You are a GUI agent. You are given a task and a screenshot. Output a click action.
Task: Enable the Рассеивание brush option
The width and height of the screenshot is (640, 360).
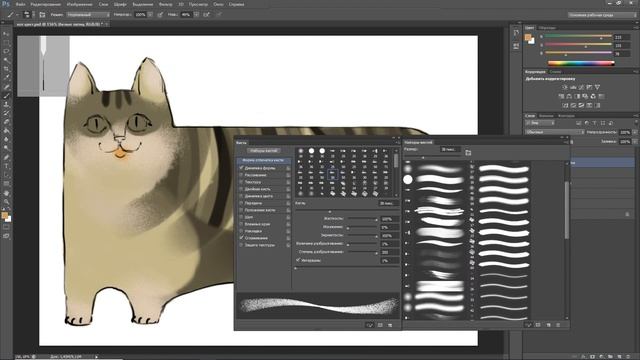pos(241,175)
